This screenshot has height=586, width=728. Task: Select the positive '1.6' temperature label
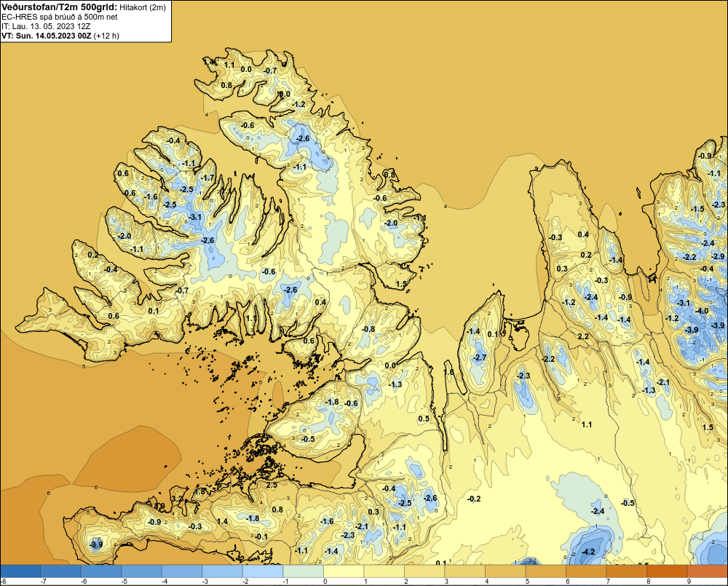pos(448,373)
